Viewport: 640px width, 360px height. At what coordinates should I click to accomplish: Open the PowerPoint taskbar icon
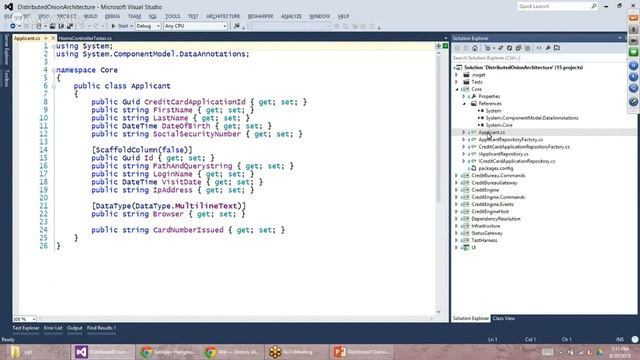(340, 352)
